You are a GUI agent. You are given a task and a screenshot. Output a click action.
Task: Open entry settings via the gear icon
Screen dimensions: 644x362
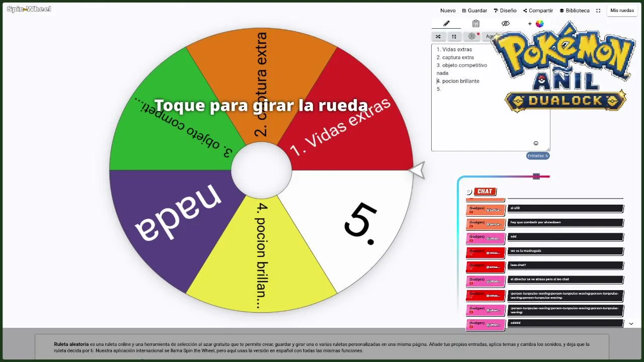click(x=472, y=37)
